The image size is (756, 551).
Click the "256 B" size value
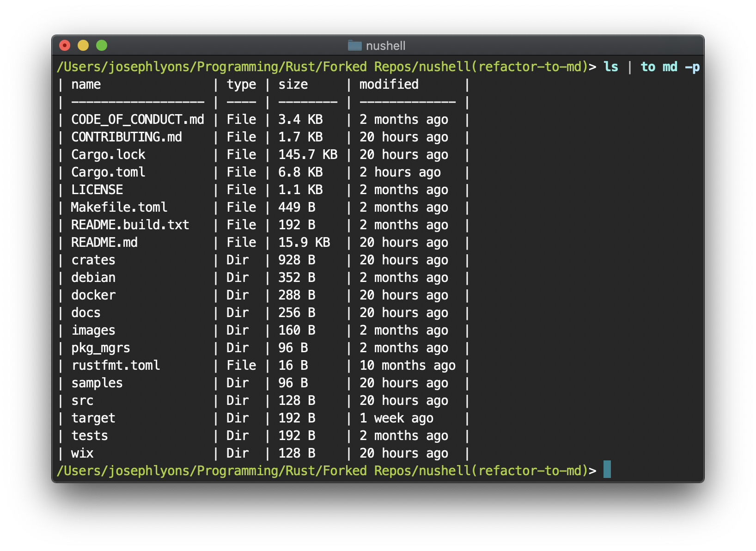[297, 313]
